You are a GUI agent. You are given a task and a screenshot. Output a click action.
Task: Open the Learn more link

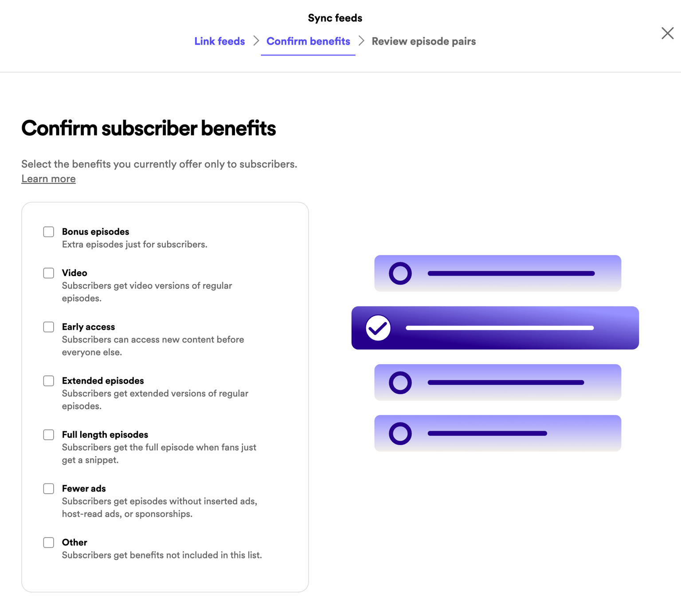[x=48, y=179]
